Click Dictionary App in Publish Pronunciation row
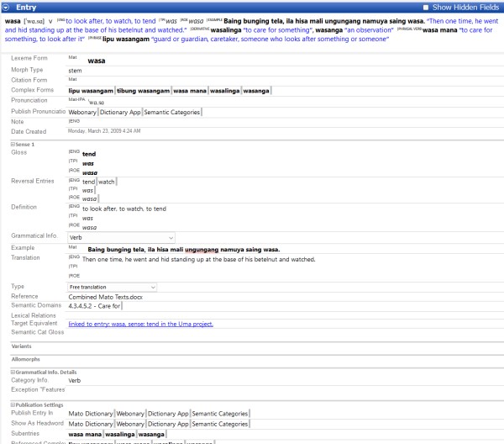This screenshot has height=444, width=504. click(x=120, y=113)
